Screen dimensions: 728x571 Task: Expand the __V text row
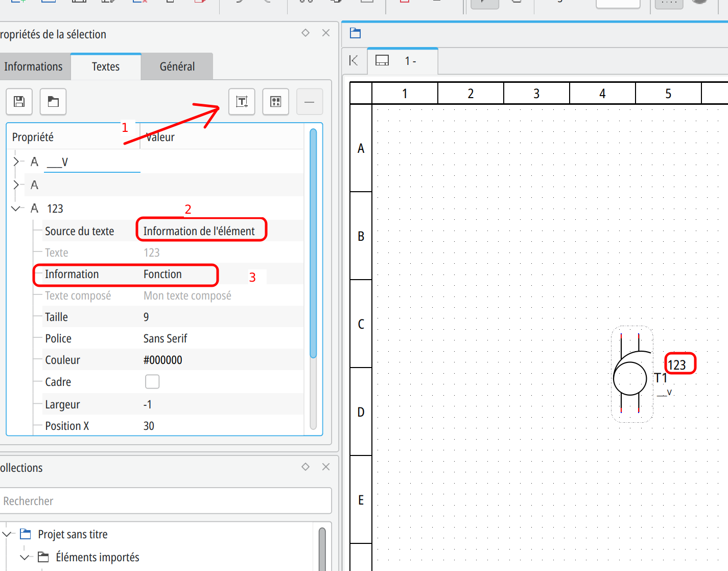(16, 162)
